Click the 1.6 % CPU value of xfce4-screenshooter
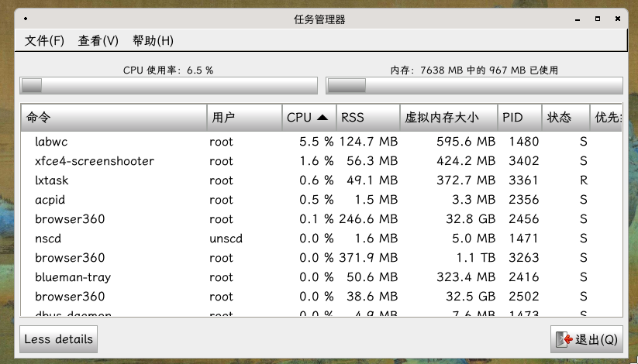This screenshot has height=364, width=638. 316,161
